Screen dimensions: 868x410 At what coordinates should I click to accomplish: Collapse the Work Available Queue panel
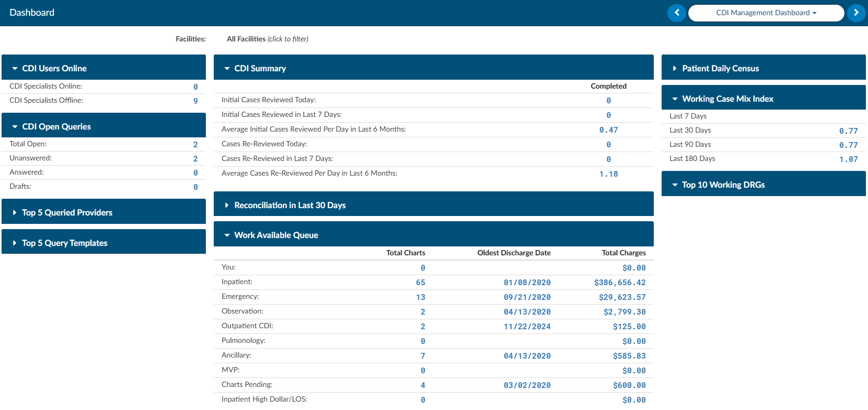[x=434, y=235]
